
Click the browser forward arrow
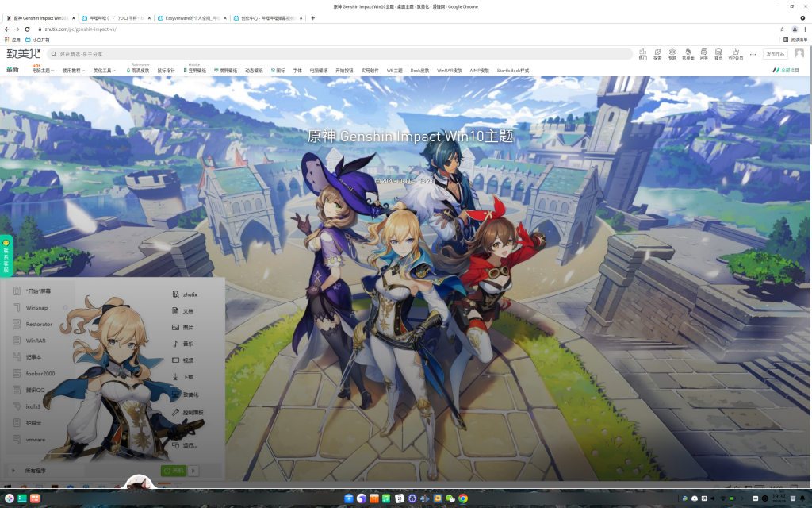(x=17, y=29)
